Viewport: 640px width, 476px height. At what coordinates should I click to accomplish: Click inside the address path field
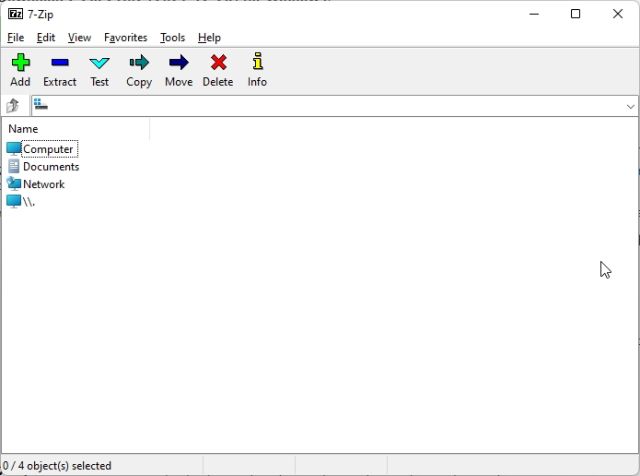coord(330,106)
